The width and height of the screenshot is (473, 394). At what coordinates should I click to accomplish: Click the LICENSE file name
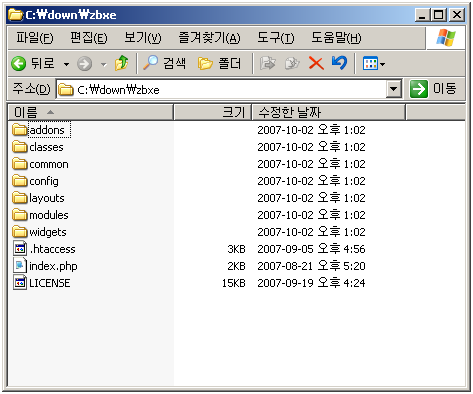pos(50,283)
